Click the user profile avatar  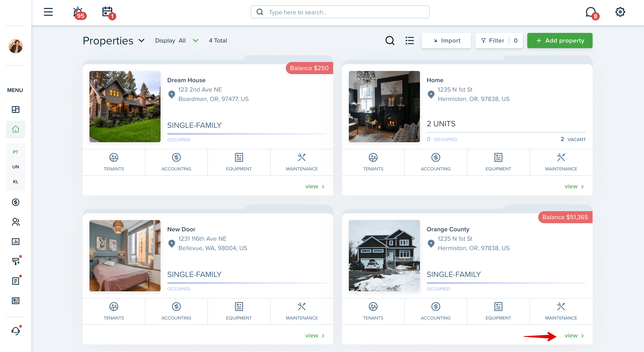(15, 46)
